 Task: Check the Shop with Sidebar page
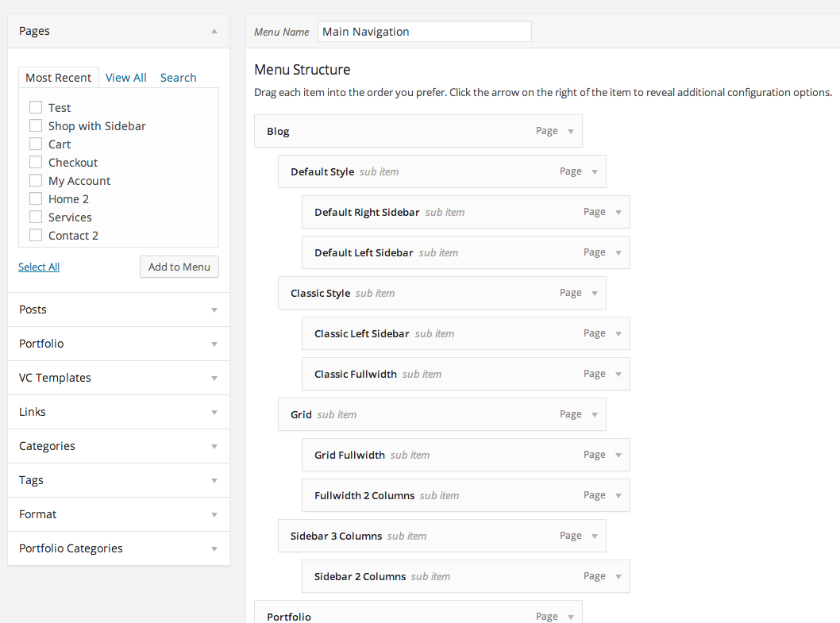point(36,125)
